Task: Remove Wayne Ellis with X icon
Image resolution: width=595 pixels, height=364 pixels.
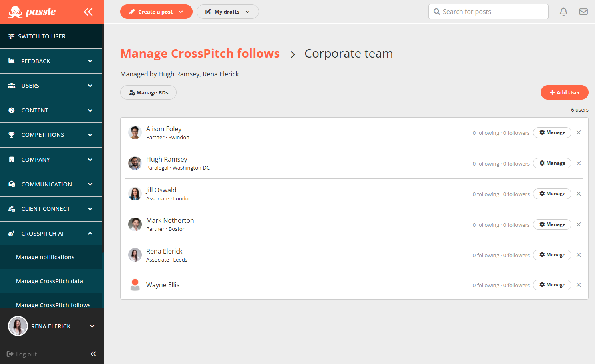Action: (579, 285)
